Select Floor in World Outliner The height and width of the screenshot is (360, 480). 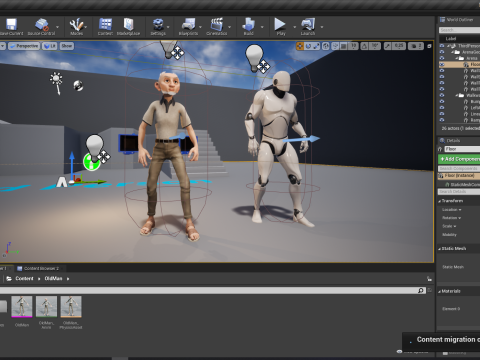(x=459, y=64)
